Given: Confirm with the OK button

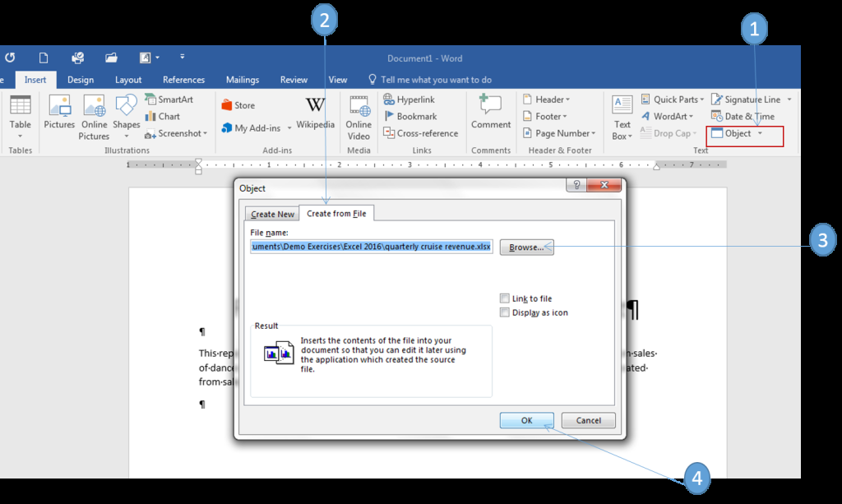Looking at the screenshot, I should tap(525, 420).
